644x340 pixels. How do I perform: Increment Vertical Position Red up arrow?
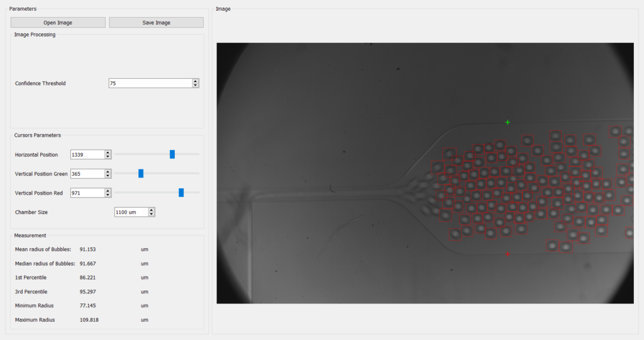point(108,191)
